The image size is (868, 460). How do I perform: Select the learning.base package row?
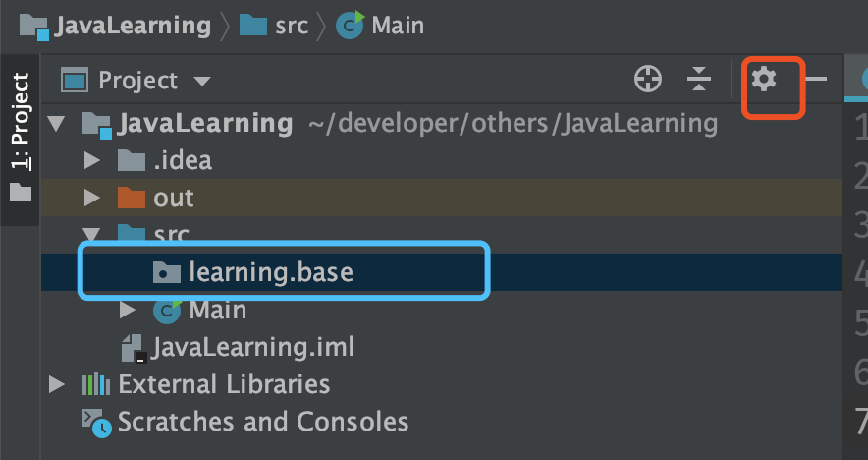point(270,273)
